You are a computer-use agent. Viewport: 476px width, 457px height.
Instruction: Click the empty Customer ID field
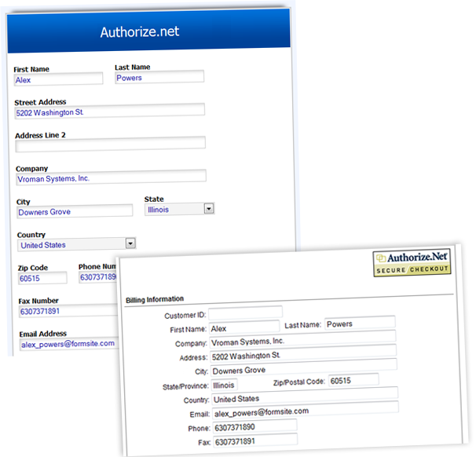(245, 313)
